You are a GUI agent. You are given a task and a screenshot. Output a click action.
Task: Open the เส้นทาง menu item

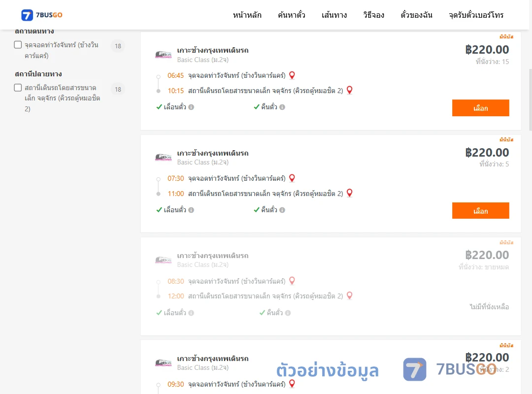tap(334, 15)
